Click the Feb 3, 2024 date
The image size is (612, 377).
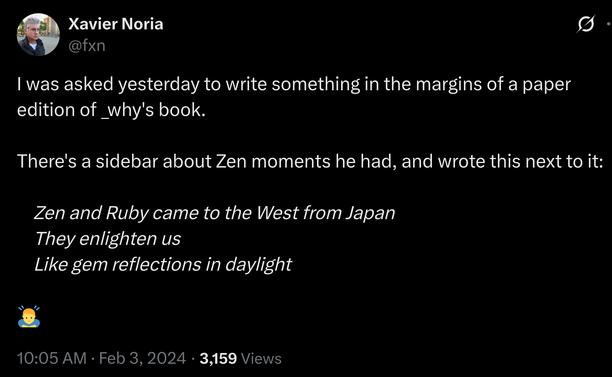coord(142,358)
